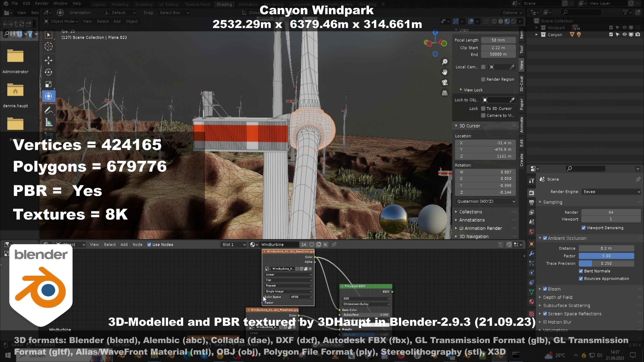Select the Cursor tool in viewport toolbar
Screen dimensions: 644x362
(x=48, y=46)
